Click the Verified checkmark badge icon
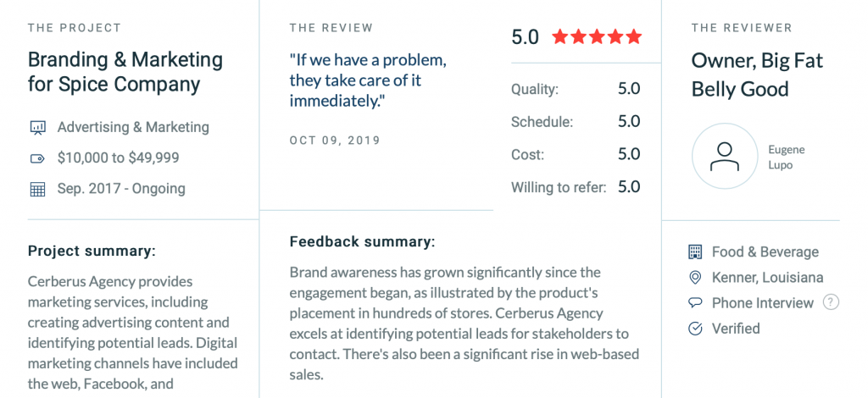868x398 pixels. click(694, 329)
